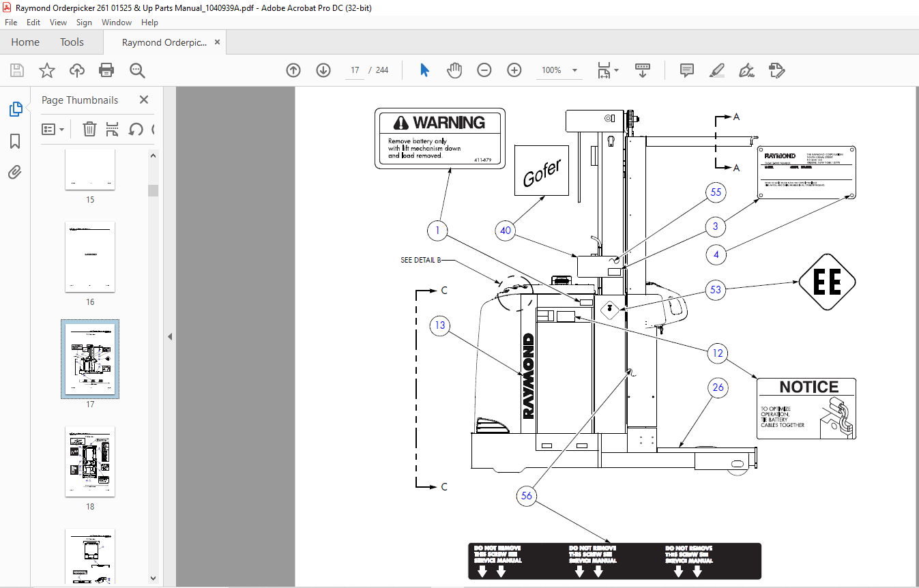Click the page number field showing 17
The width and height of the screenshot is (919, 588).
355,70
